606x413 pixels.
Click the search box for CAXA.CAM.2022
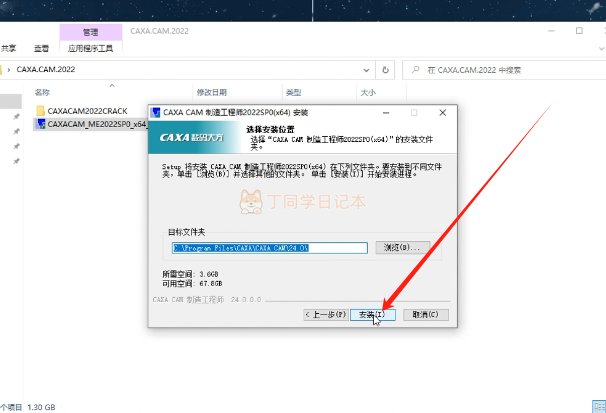[x=504, y=70]
